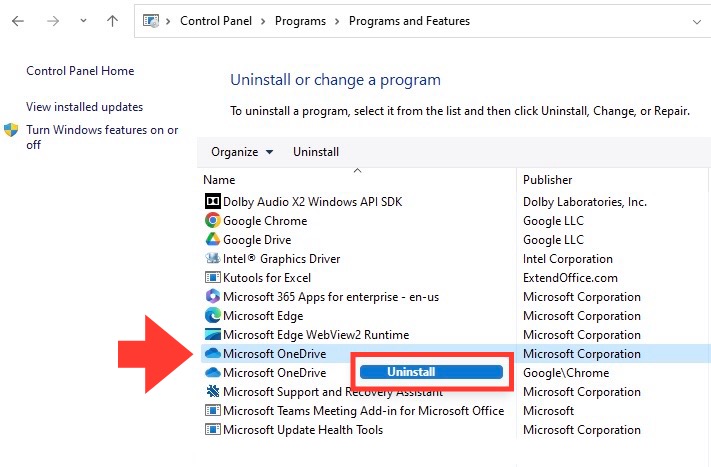Screen dimensions: 711x467
Task: Click the Edge WebView2 Runtime icon
Action: (x=213, y=335)
